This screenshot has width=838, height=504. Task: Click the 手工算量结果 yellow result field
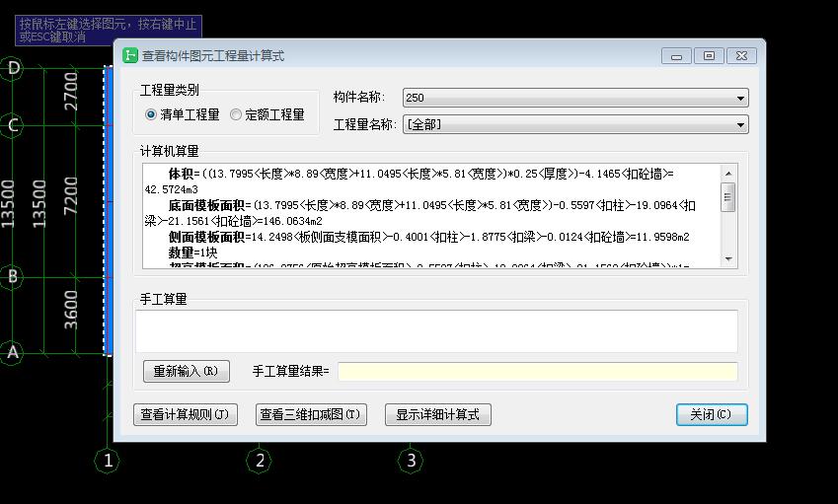click(x=538, y=372)
